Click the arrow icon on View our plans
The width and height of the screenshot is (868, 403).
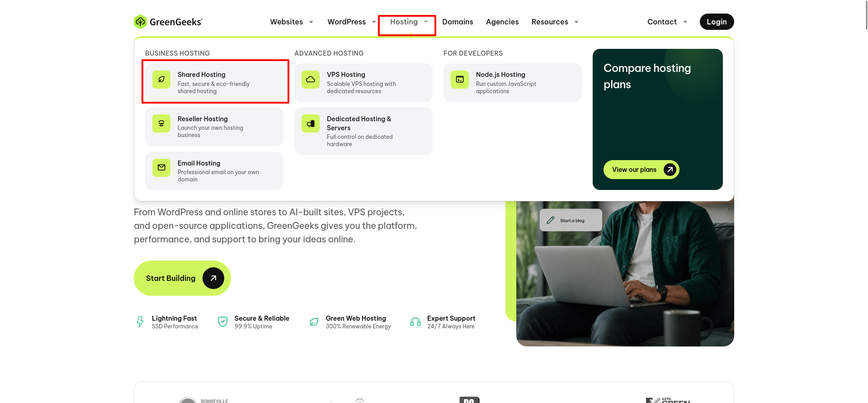tap(670, 170)
